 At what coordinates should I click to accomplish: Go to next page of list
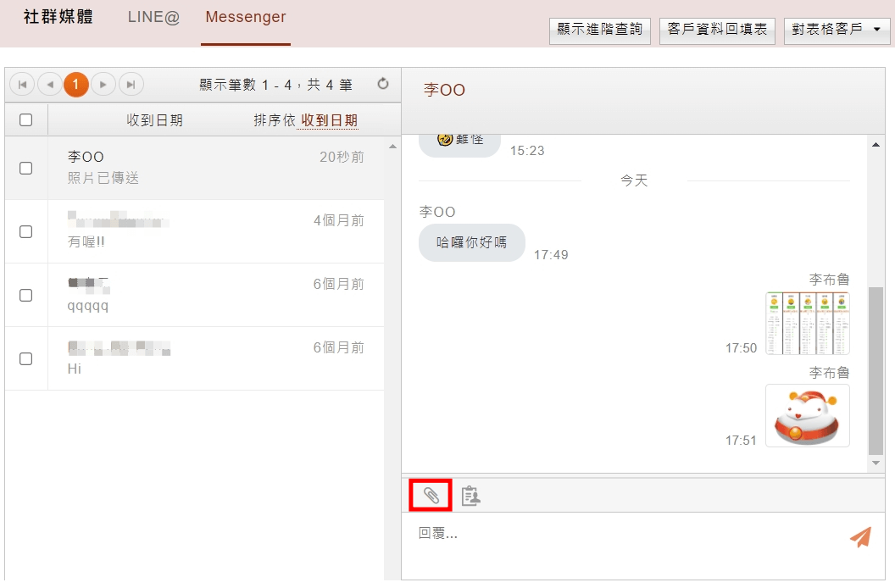(103, 85)
